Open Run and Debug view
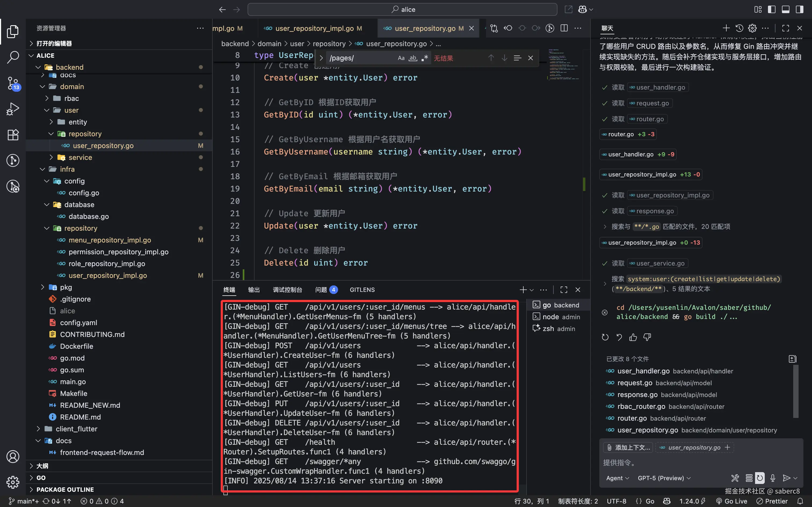The height and width of the screenshot is (507, 812). point(13,109)
